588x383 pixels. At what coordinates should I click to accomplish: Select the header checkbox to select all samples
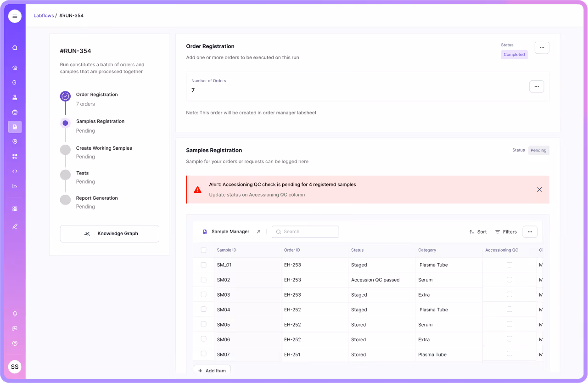(x=203, y=250)
